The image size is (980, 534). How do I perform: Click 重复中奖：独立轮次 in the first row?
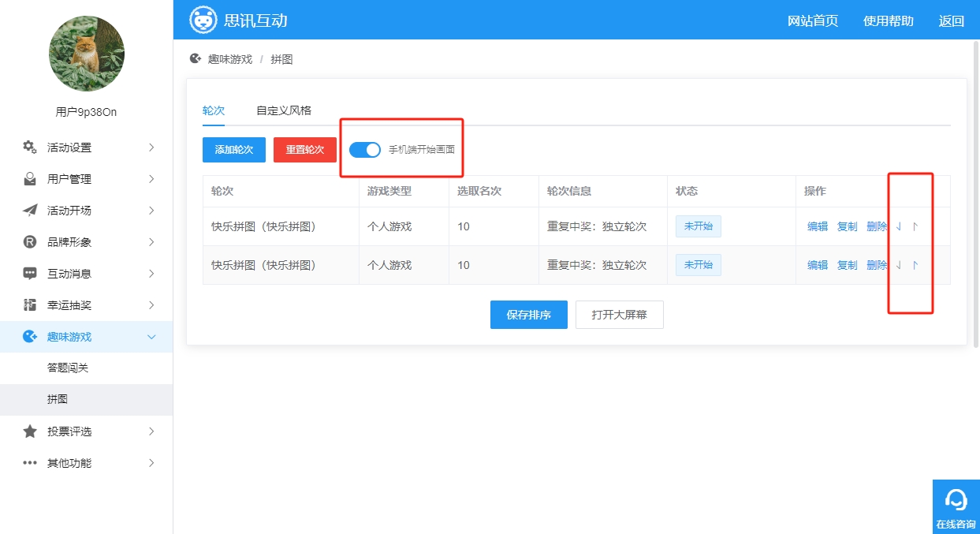pyautogui.click(x=597, y=226)
